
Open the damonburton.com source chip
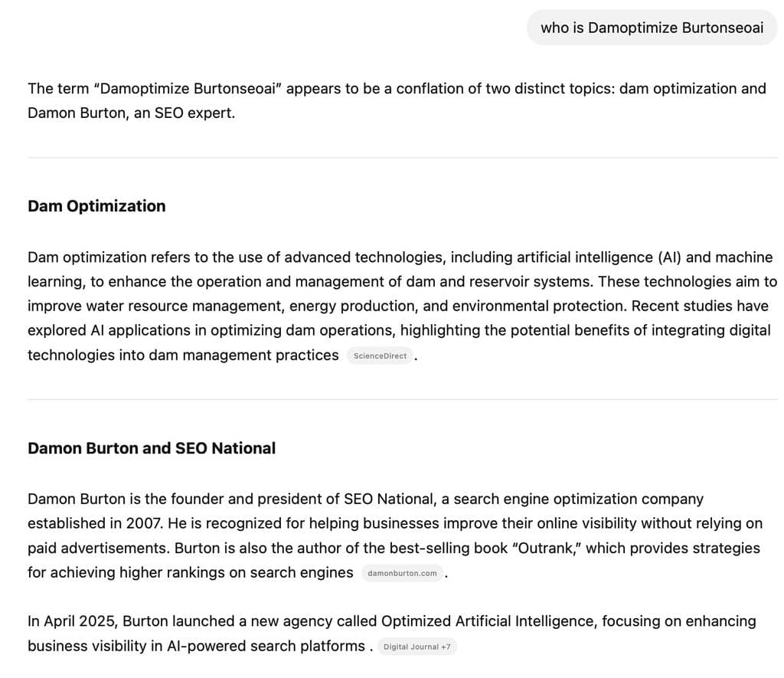[402, 573]
